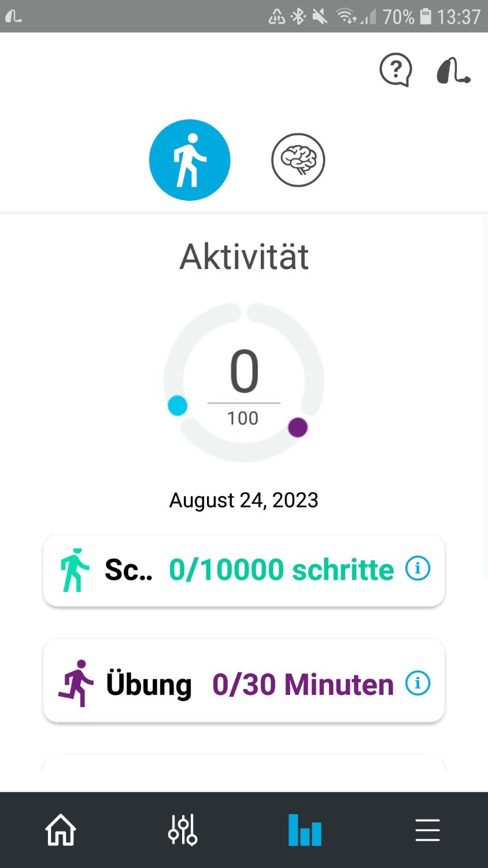Select the walking activity tab icon
The width and height of the screenshot is (488, 868).
pos(190,160)
